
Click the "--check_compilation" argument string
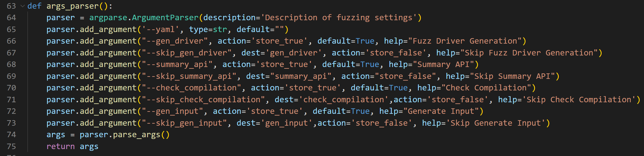point(191,88)
